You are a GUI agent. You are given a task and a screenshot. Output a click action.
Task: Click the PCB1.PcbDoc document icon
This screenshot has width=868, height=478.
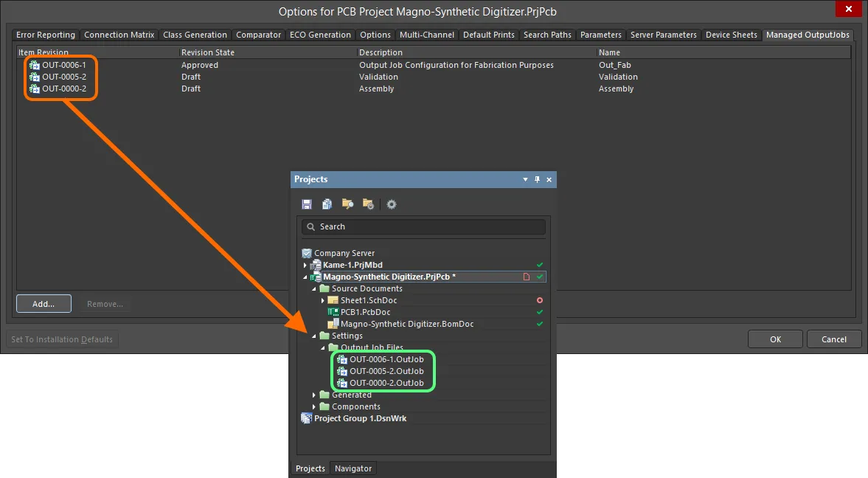[333, 312]
